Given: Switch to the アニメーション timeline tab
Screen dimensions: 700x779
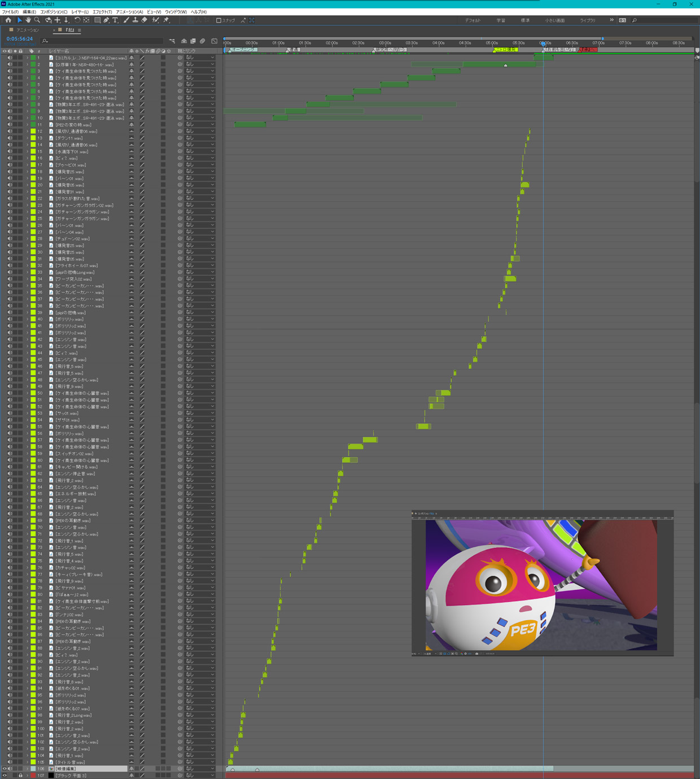Looking at the screenshot, I should click(x=28, y=30).
